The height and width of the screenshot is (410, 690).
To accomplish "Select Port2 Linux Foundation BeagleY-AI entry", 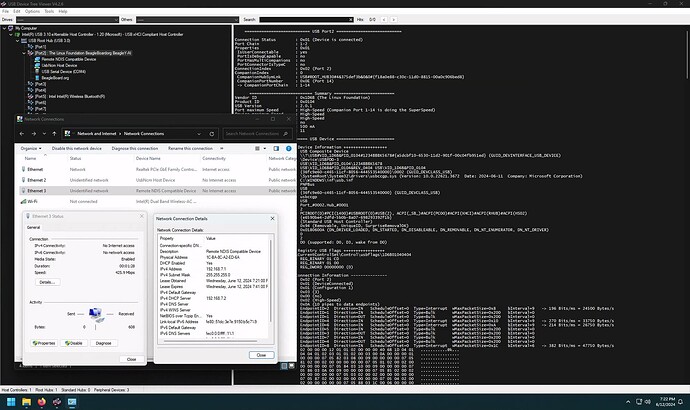I will (x=83, y=53).
